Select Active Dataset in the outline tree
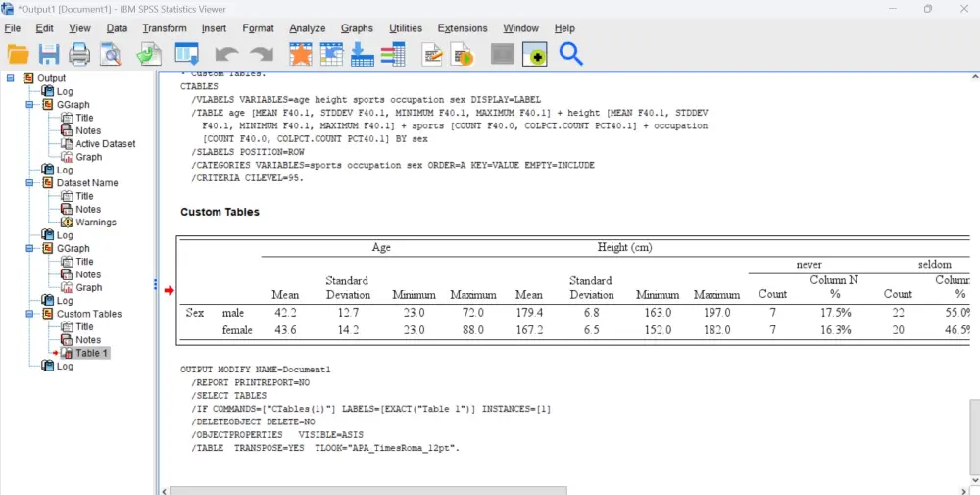The height and width of the screenshot is (495, 980). click(x=106, y=144)
